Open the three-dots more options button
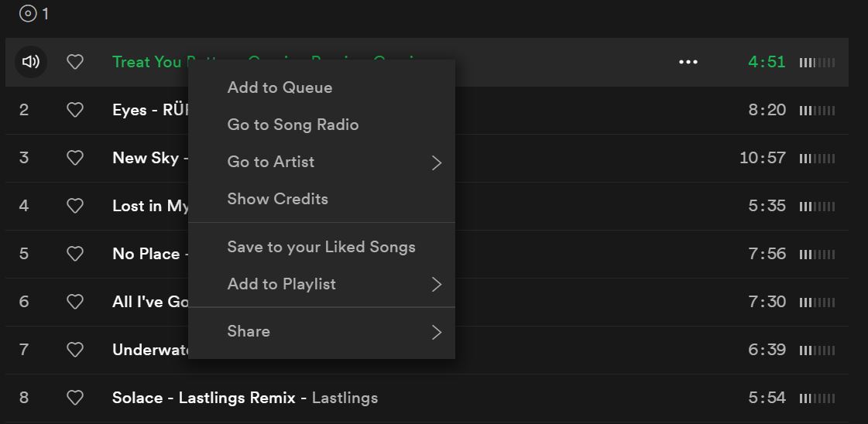Screen dimensions: 868x424 (688, 62)
